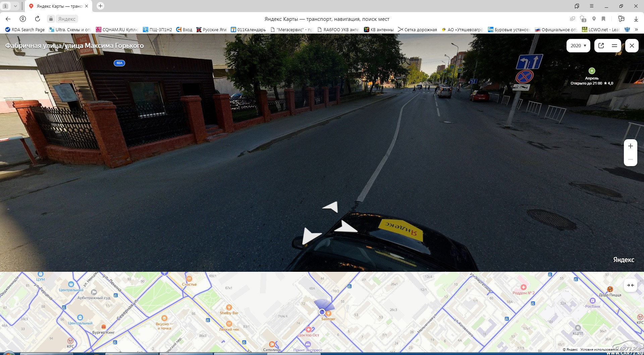Click the Апрель place marker in panorama
This screenshot has width=644, height=355.
[592, 71]
